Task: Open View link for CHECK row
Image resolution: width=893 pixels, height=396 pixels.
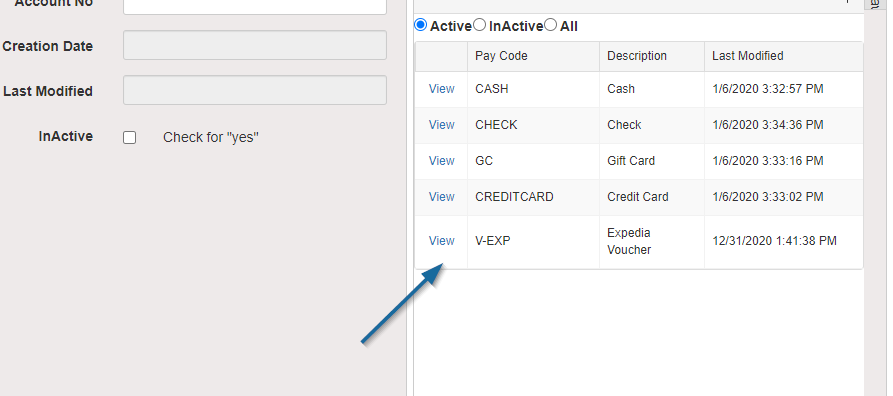Action: 441,125
